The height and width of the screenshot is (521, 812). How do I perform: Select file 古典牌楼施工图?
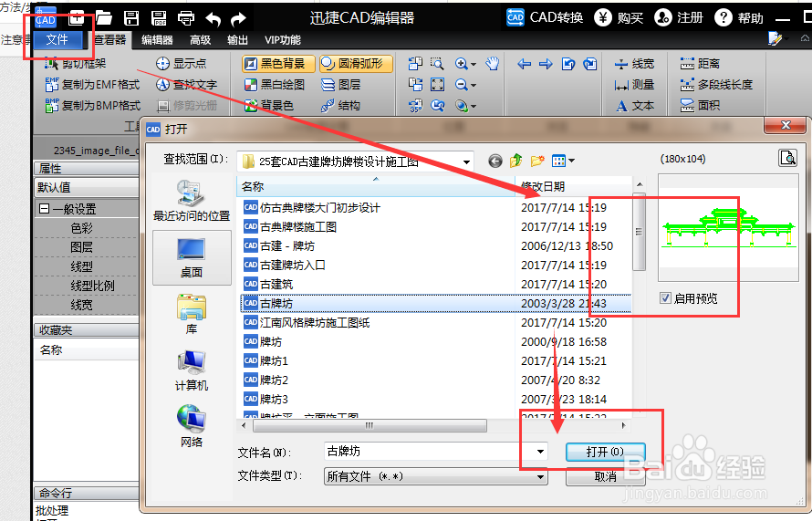[298, 227]
